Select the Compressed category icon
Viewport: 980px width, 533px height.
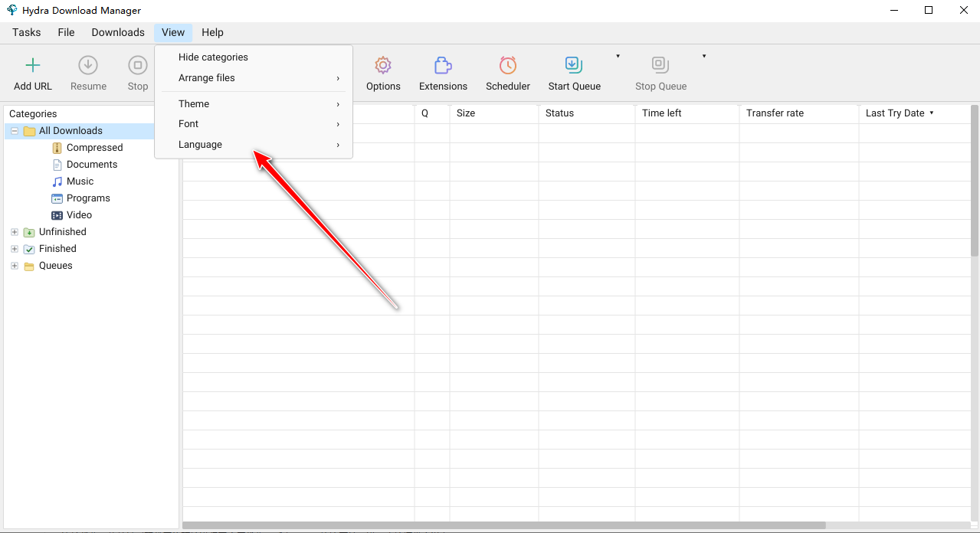[x=57, y=148]
